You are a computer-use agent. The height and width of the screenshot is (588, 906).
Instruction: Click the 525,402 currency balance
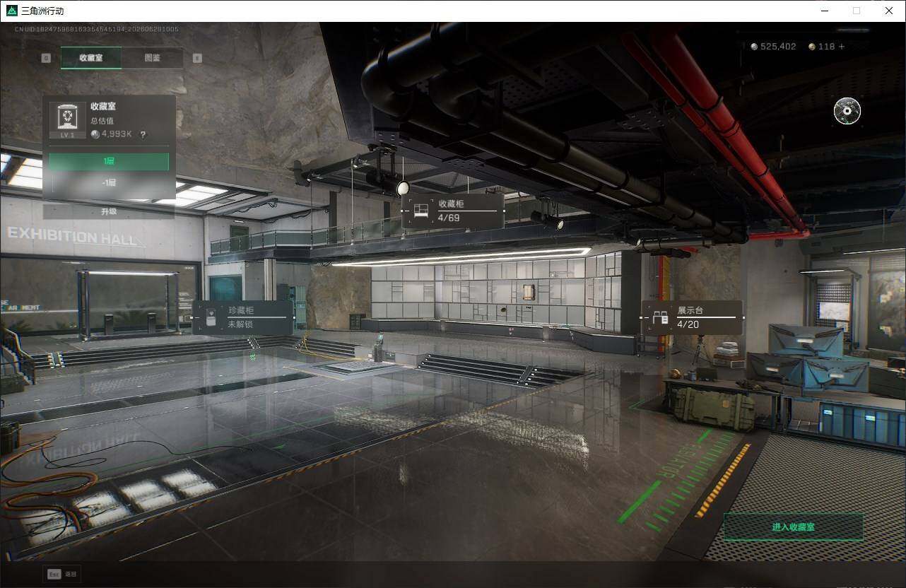point(778,47)
